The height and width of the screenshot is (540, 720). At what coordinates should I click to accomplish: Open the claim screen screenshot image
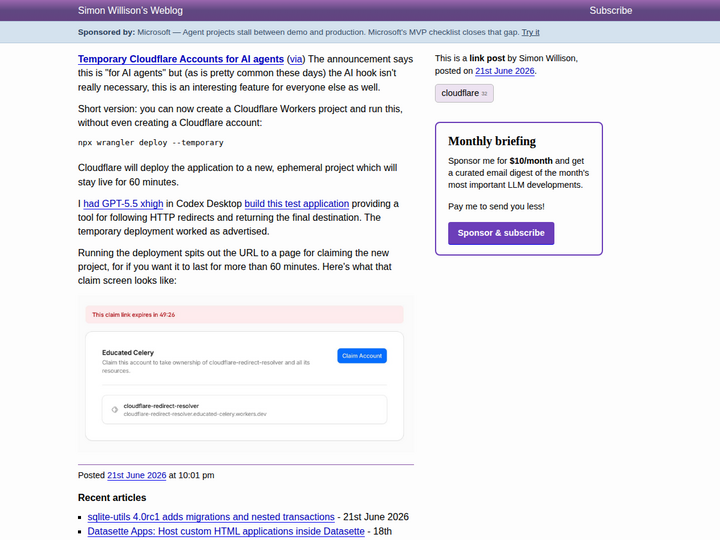[246, 375]
